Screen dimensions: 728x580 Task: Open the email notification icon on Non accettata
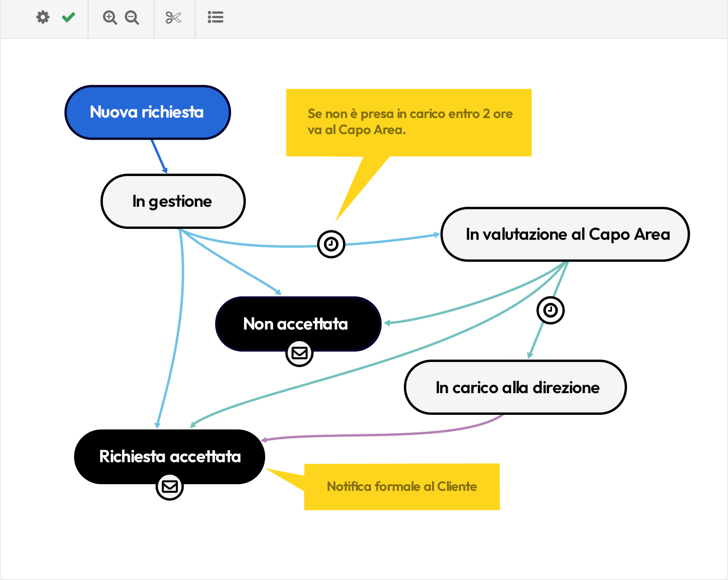click(x=299, y=353)
